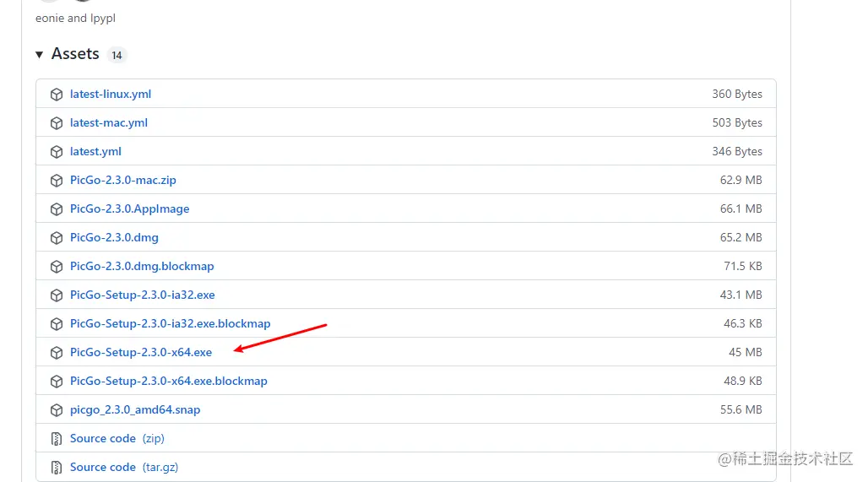Viewport: 868px width, 482px height.
Task: Click the '66.1 MB' size text
Action: [x=741, y=209]
